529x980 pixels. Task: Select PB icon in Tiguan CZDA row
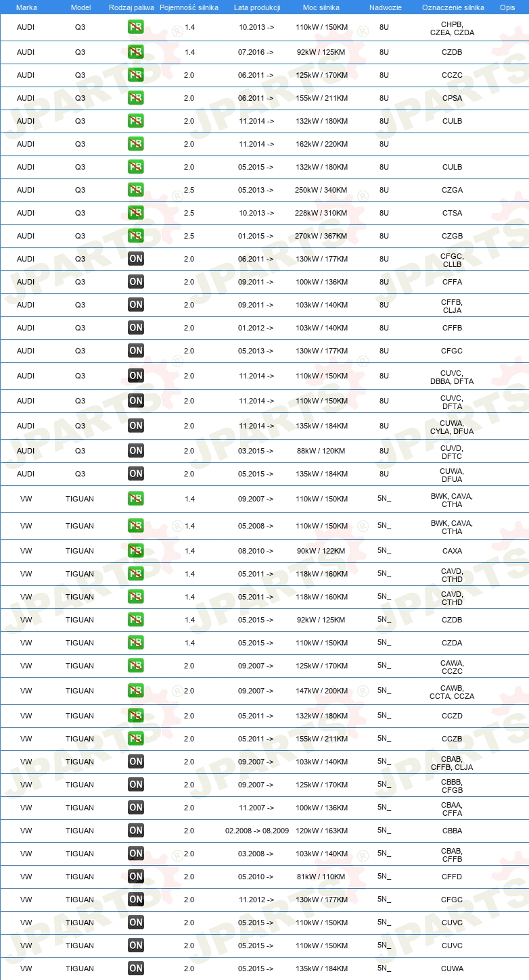tap(136, 643)
